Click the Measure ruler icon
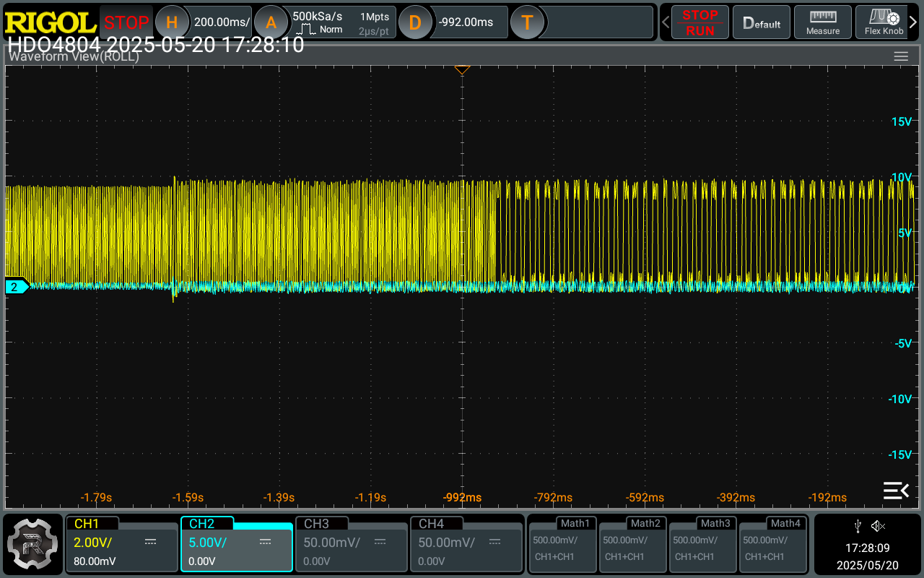Image resolution: width=924 pixels, height=578 pixels. point(823,22)
